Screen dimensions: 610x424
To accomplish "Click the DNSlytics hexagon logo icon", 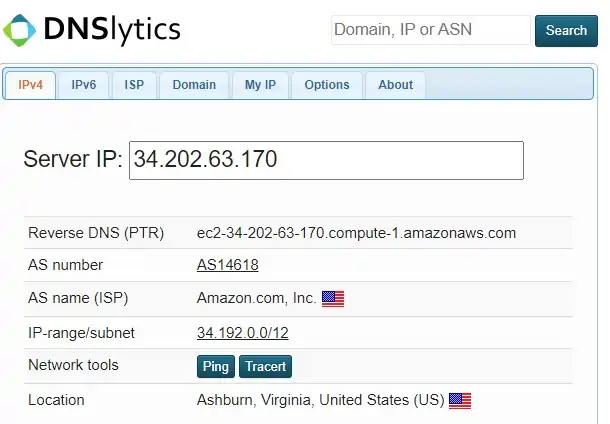I will coord(20,30).
